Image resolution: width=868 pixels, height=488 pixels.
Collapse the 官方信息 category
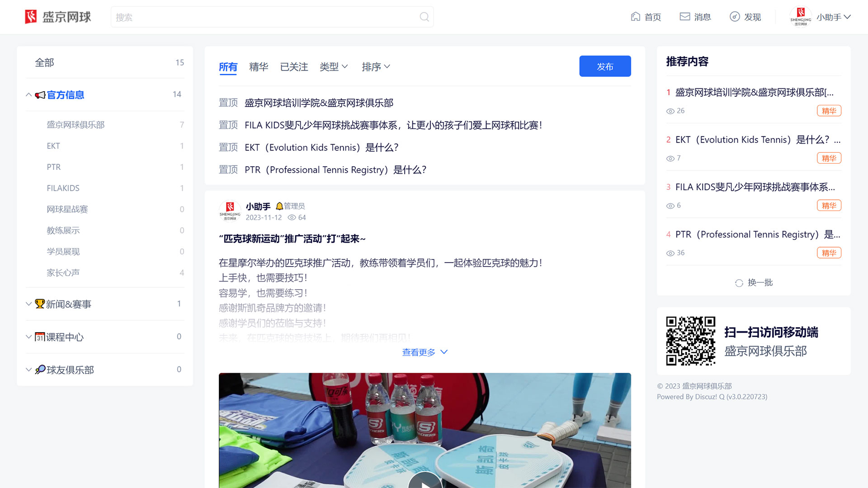[28, 95]
